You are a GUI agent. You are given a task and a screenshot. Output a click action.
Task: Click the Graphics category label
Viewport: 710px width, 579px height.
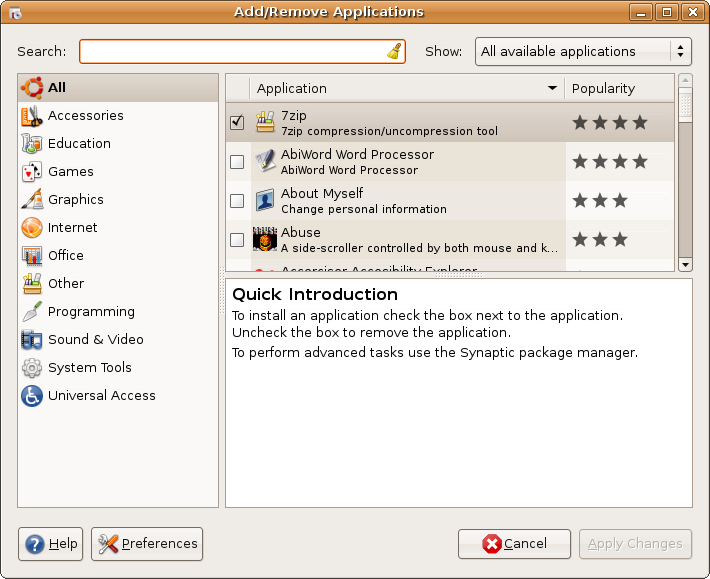(x=76, y=199)
